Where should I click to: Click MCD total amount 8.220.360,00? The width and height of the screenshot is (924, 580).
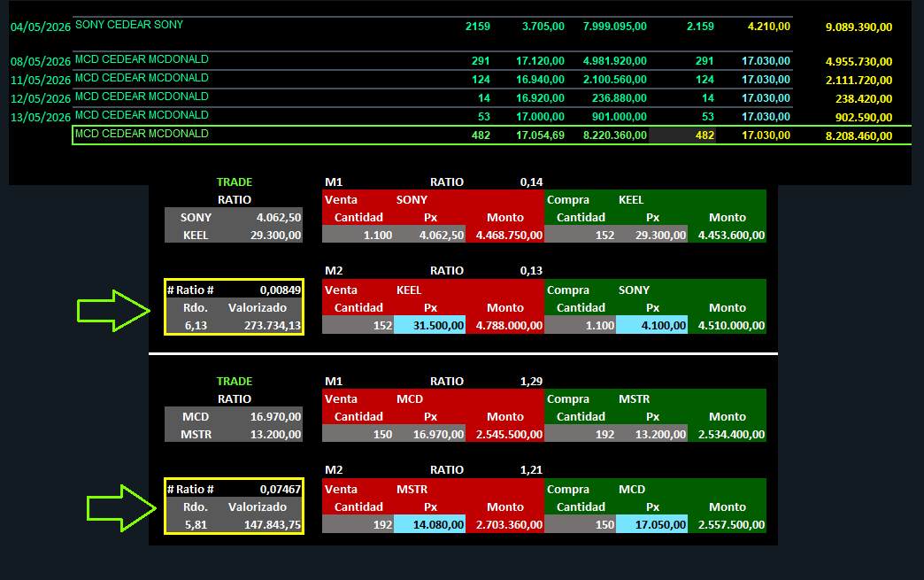(x=614, y=135)
